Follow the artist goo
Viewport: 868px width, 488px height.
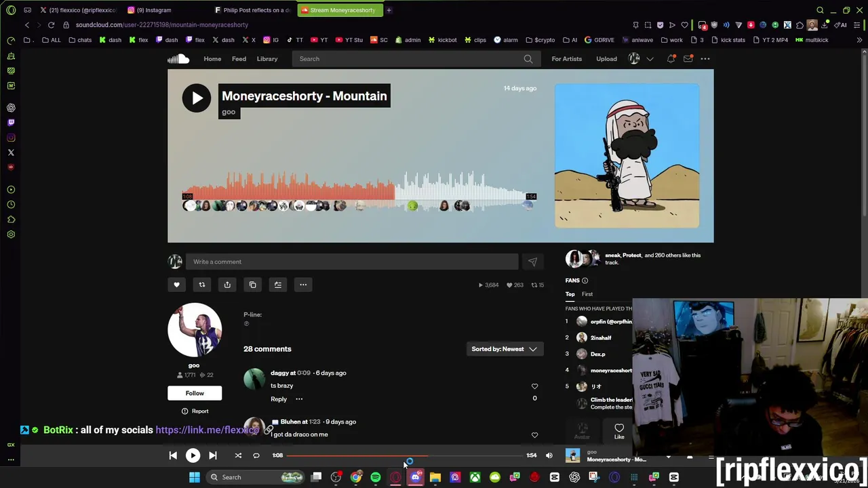[x=195, y=393]
